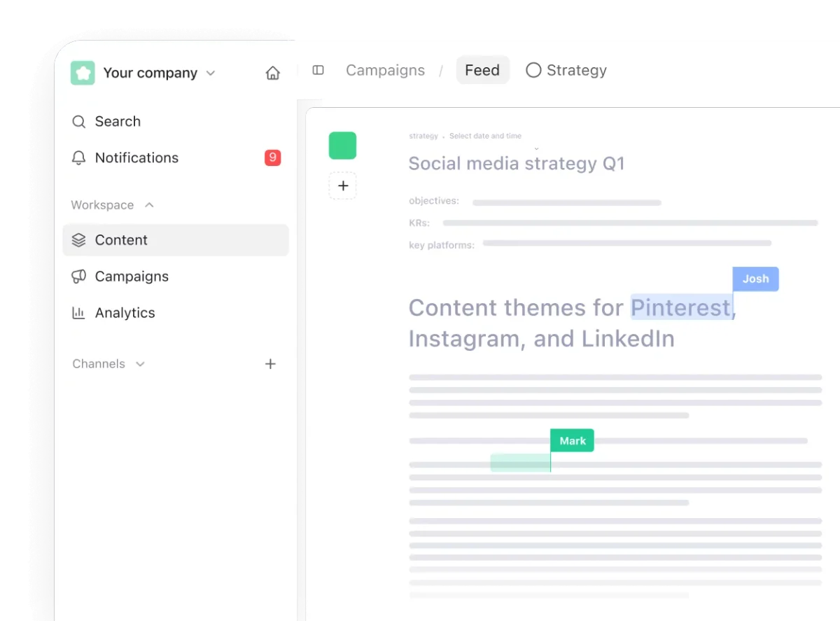Open the strategy breadcrumb link

423,136
